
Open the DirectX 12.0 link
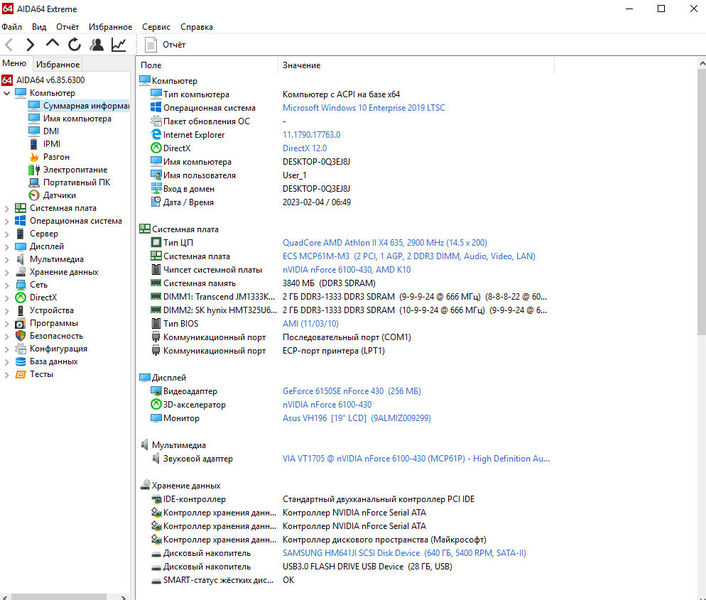tap(304, 148)
